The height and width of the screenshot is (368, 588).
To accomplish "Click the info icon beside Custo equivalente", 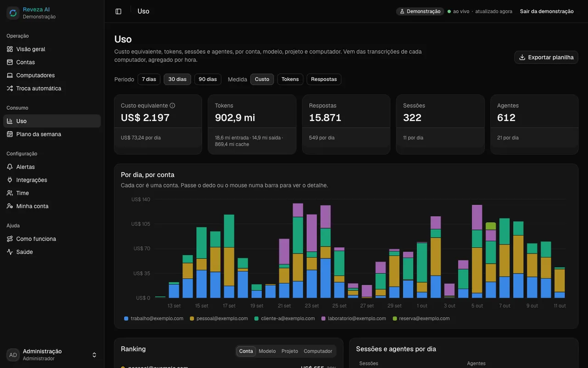I will 172,105.
